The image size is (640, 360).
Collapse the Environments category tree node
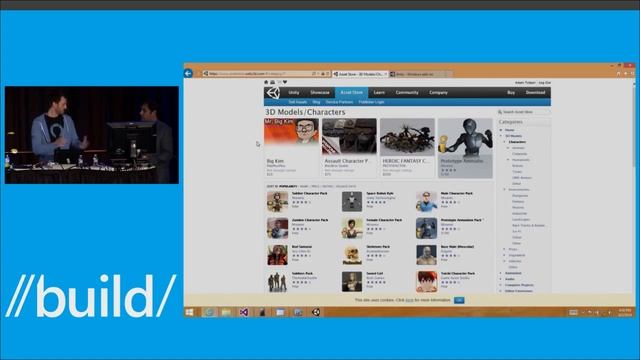click(x=505, y=190)
